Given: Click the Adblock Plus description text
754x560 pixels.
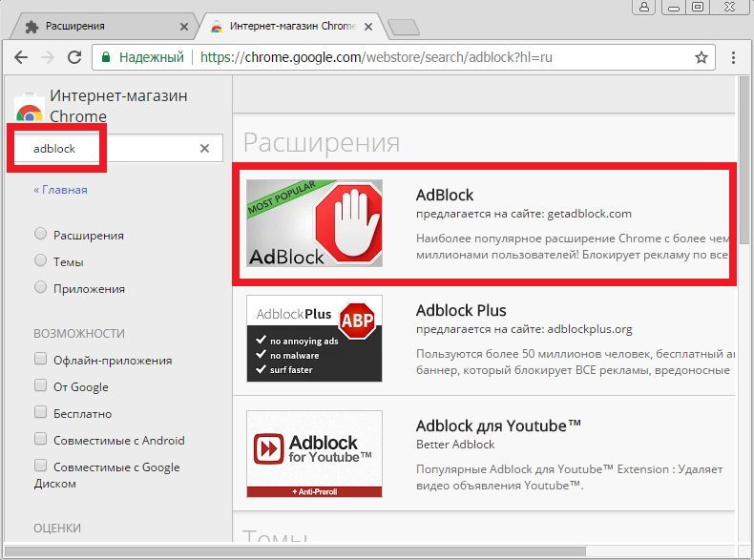Looking at the screenshot, I should (x=576, y=362).
